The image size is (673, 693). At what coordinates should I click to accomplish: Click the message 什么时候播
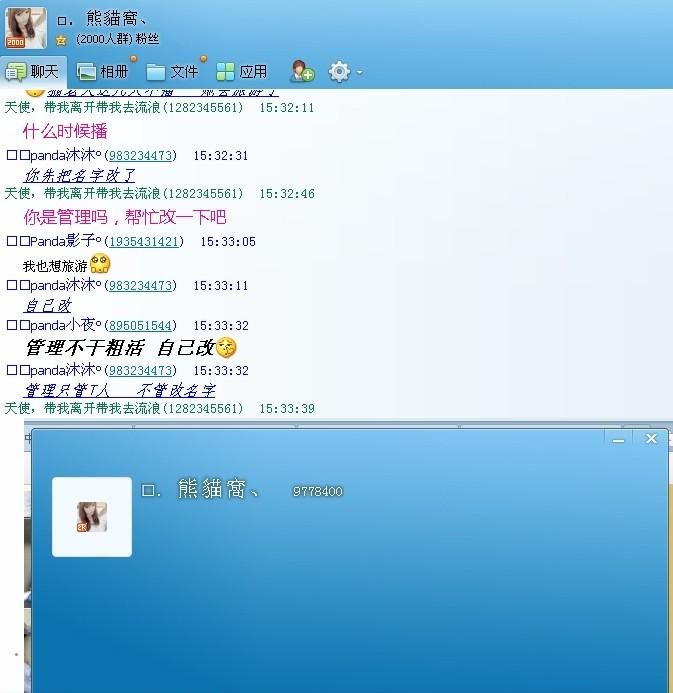pyautogui.click(x=65, y=131)
